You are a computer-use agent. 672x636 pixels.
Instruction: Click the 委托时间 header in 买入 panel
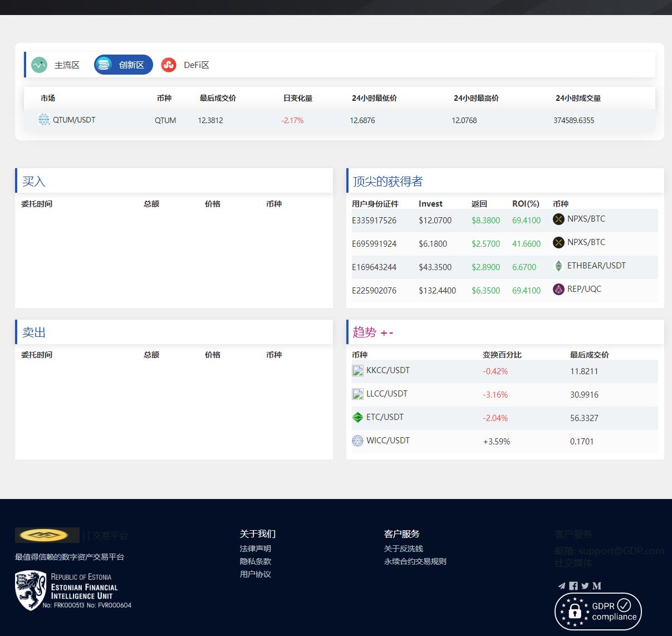[37, 204]
